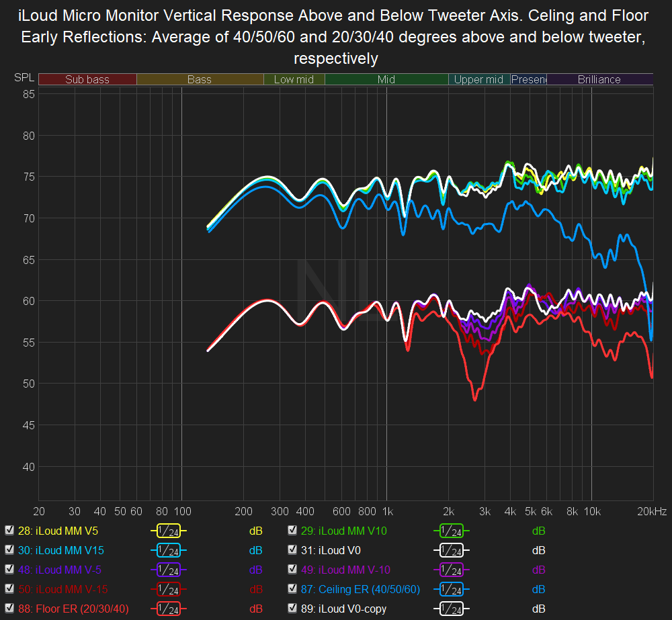
Task: Hide the 88: Floor ER (20/30/40) trace
Action: click(9, 609)
